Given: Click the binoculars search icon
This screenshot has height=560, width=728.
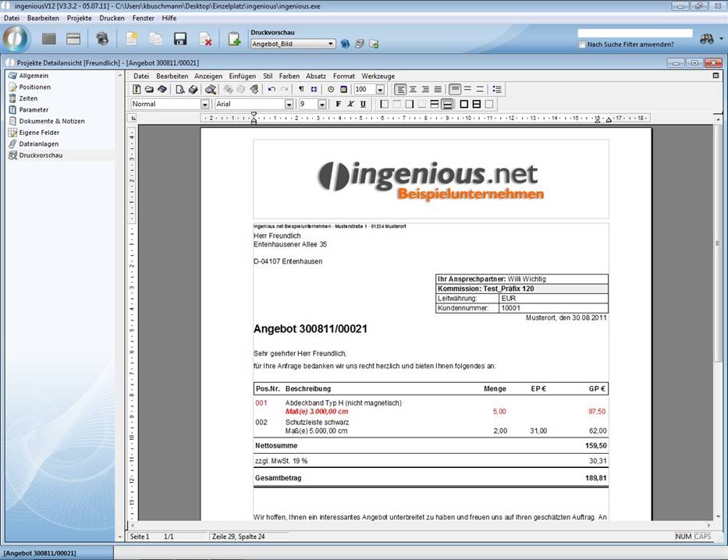Looking at the screenshot, I should 707,38.
